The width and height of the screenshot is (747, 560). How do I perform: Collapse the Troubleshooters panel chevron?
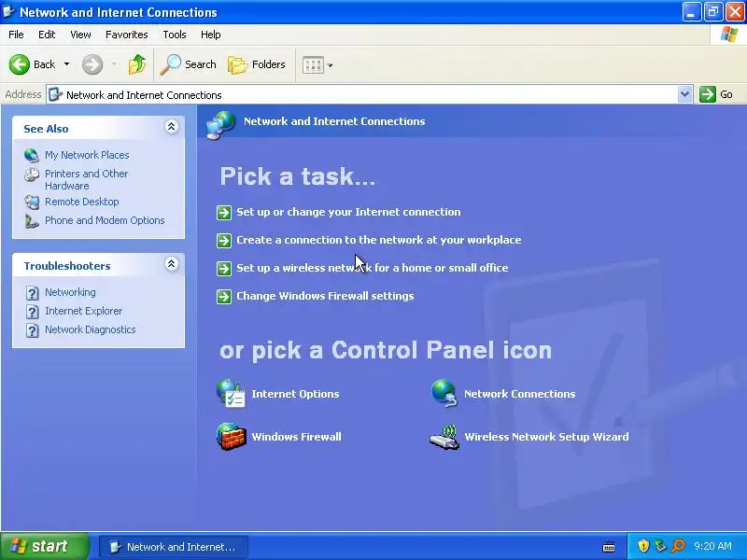click(x=172, y=264)
